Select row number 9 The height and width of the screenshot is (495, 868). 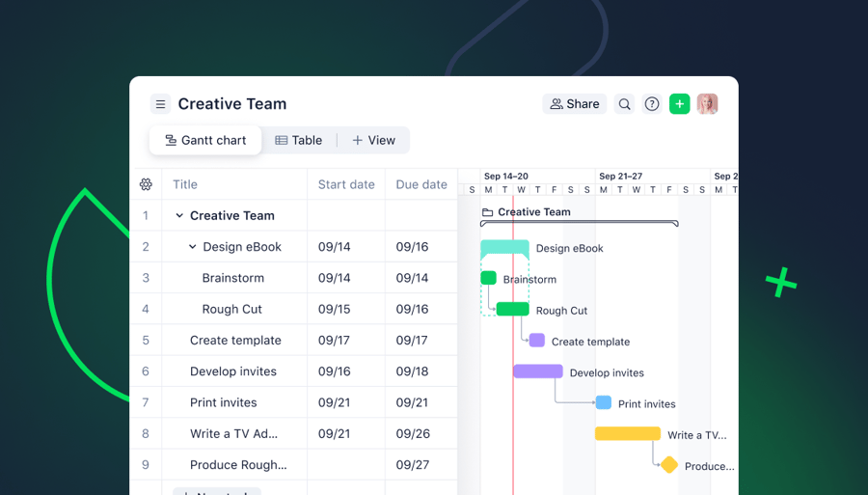(x=146, y=465)
